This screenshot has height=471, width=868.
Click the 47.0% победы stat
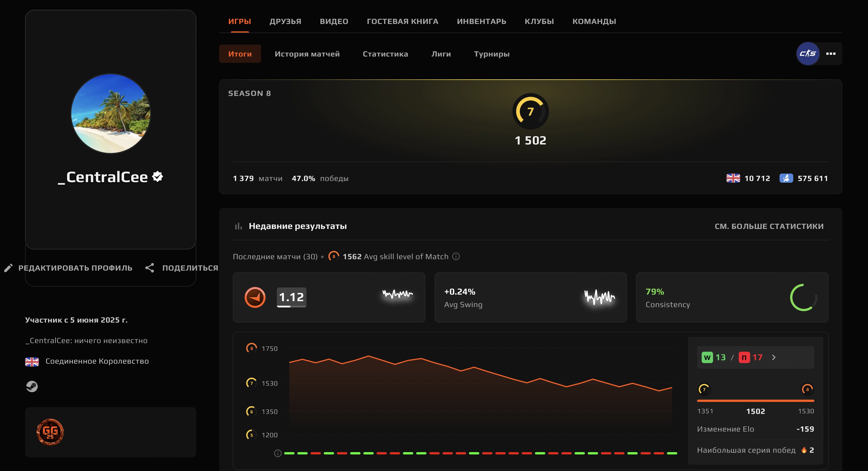point(320,178)
